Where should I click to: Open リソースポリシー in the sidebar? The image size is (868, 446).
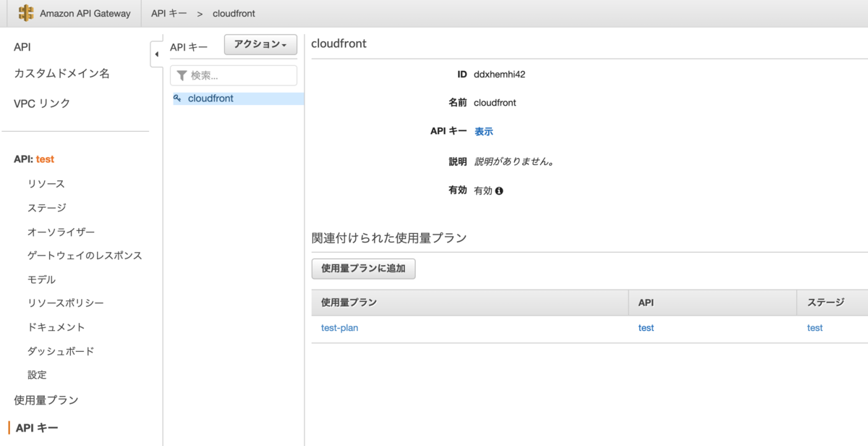click(x=66, y=303)
